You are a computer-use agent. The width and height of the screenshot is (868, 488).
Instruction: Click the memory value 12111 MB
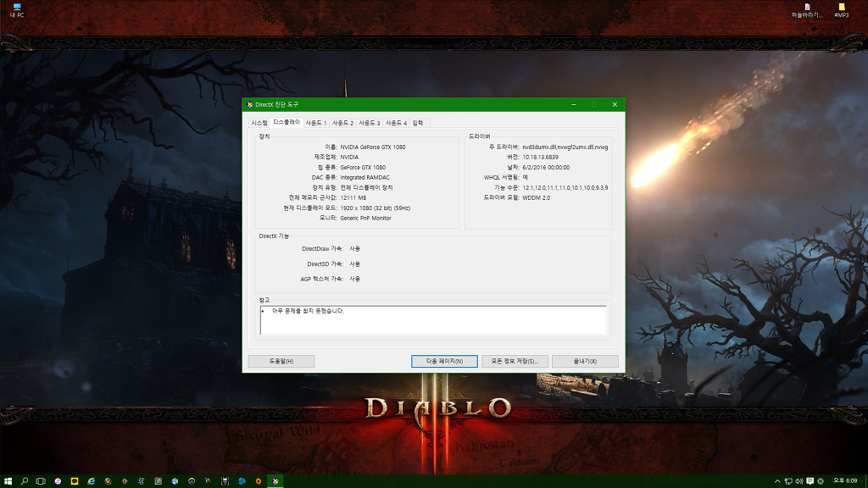[353, 197]
